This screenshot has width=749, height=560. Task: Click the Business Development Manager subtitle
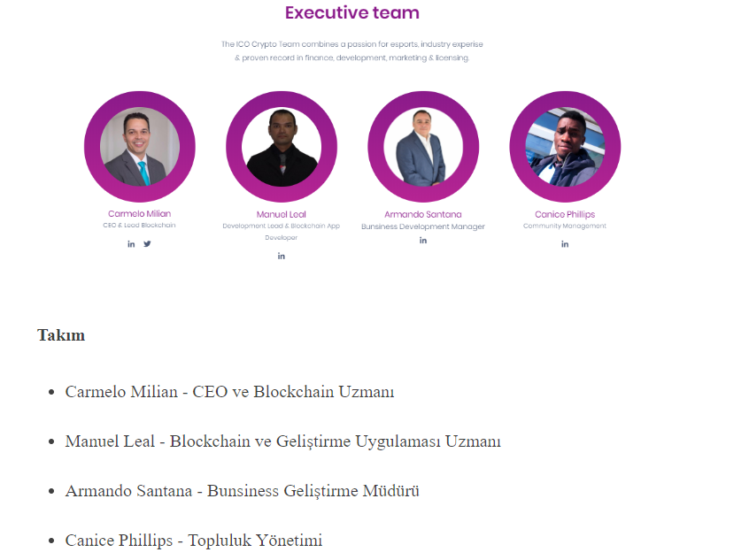(x=423, y=226)
